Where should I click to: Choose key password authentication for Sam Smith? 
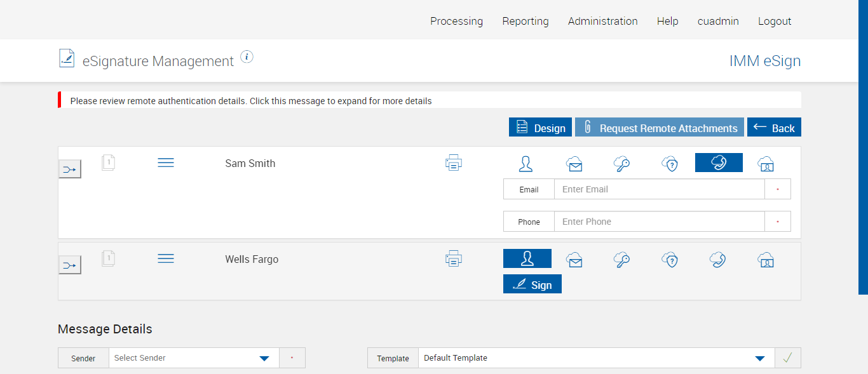621,164
